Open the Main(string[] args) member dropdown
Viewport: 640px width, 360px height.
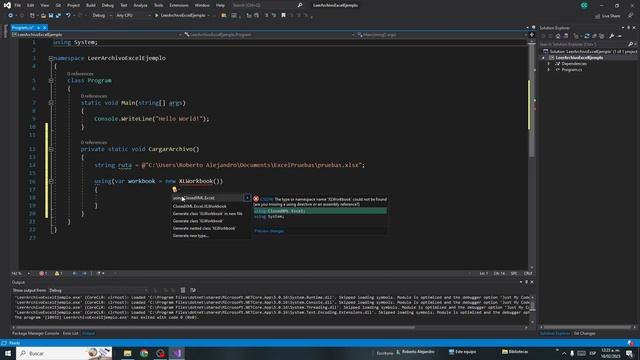coord(442,35)
